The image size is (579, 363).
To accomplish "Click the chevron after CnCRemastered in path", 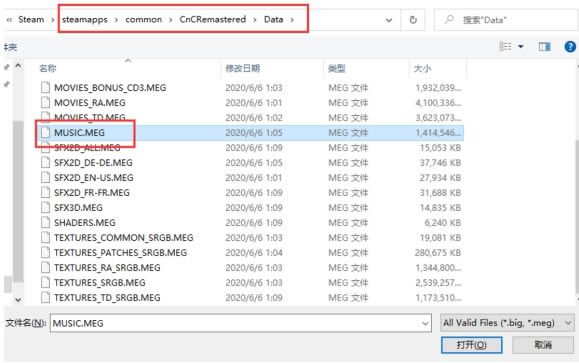I will [255, 20].
